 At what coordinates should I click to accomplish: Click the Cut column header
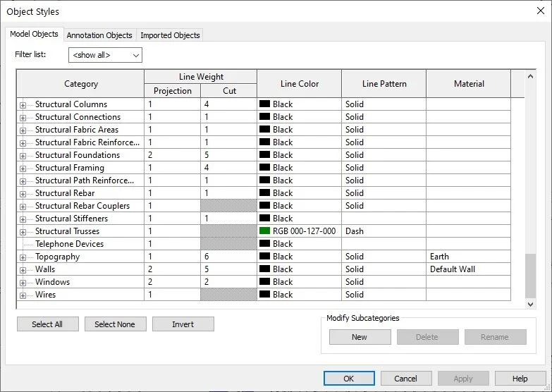[x=229, y=91]
